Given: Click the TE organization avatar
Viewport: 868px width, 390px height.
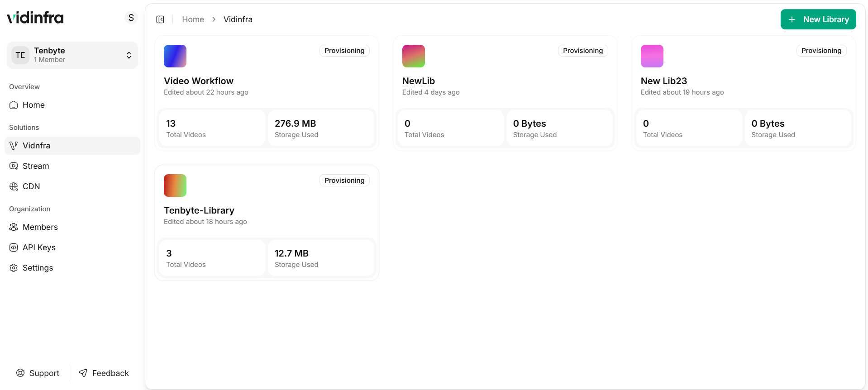Looking at the screenshot, I should click(x=20, y=55).
